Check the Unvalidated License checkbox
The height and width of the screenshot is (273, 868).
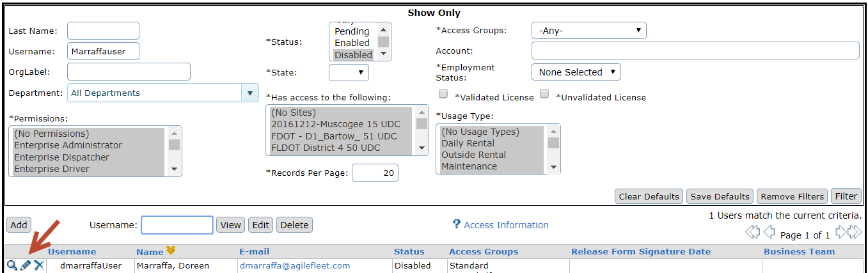pos(544,94)
